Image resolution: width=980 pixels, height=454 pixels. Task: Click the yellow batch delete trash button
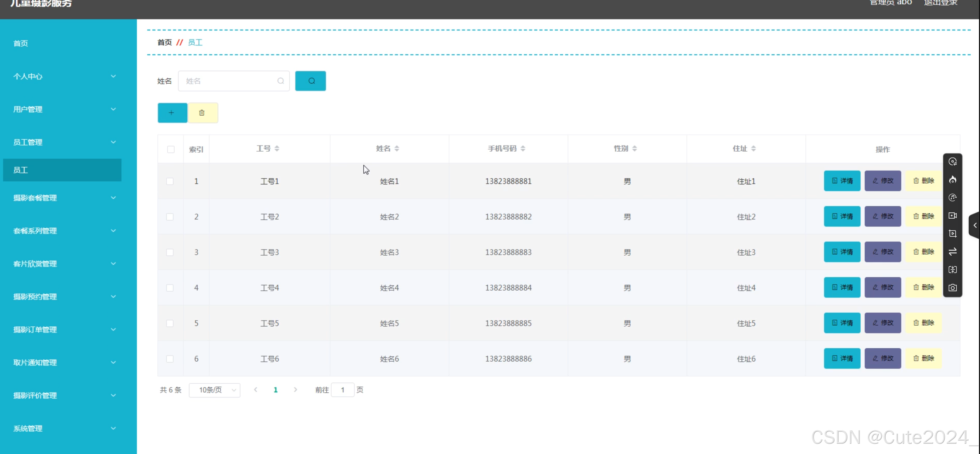[202, 113]
